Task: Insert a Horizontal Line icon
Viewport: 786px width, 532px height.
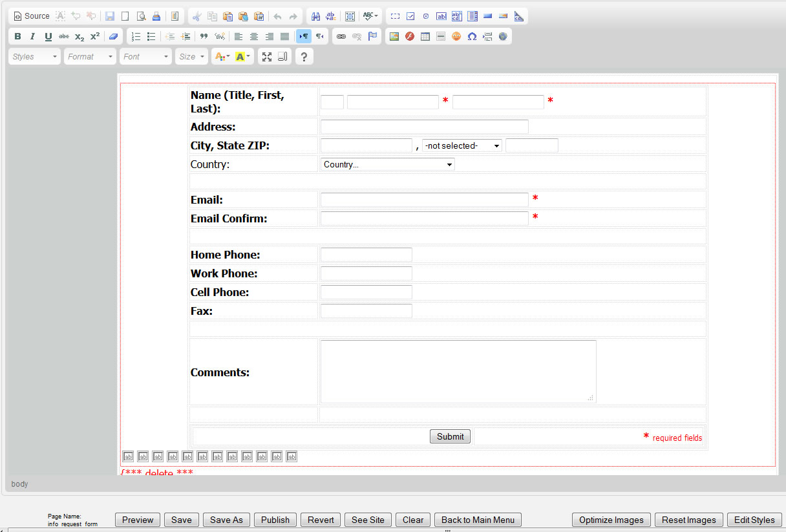Action: (x=441, y=36)
